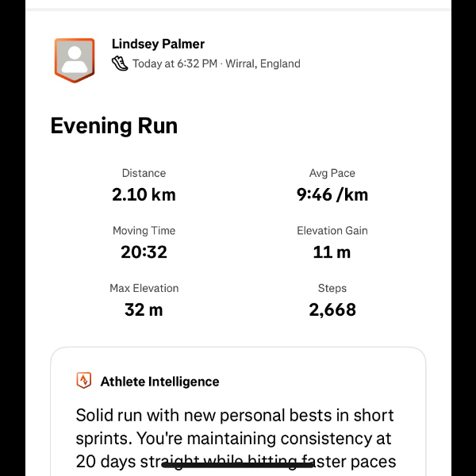Tap the Steps label
This screenshot has height=476, width=476.
(332, 288)
